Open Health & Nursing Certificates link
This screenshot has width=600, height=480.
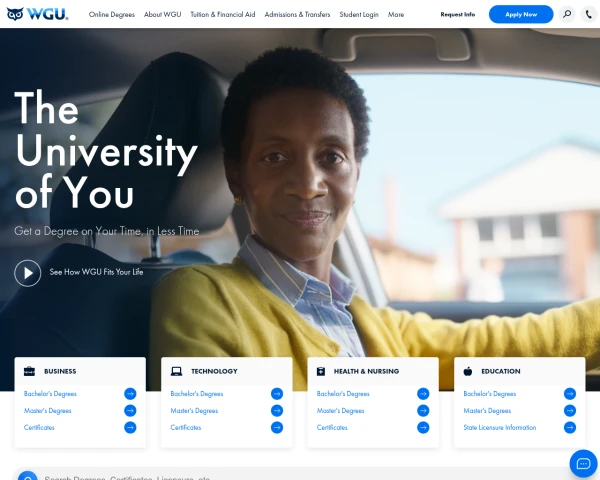332,427
